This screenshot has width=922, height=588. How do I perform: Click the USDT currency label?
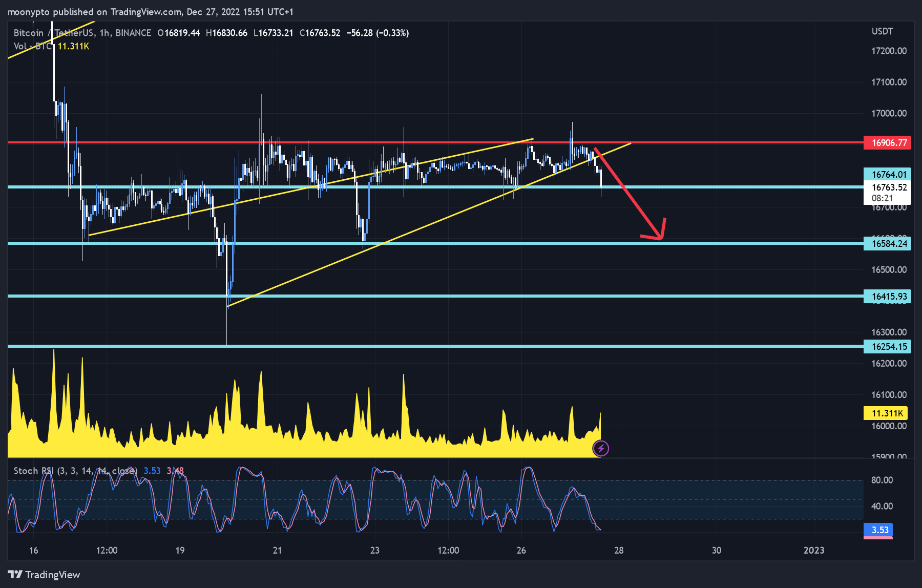coord(882,31)
